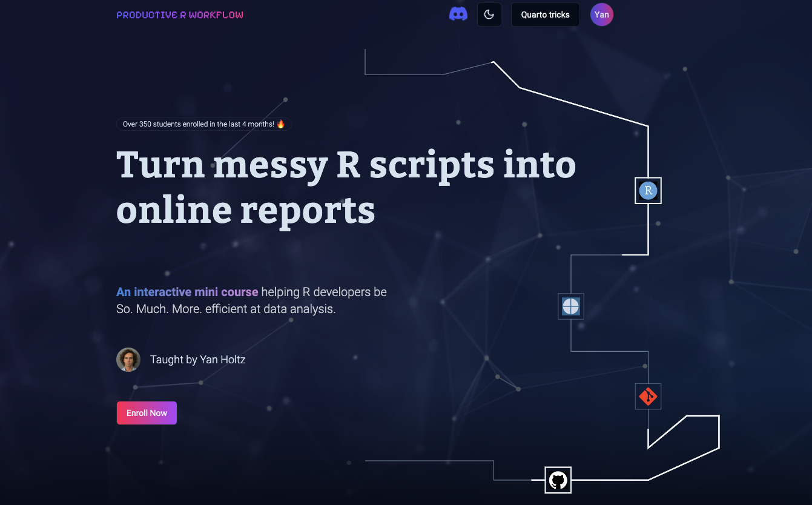
Task: Click the pink 'WORKFLOW' word in the logo
Action: [216, 15]
